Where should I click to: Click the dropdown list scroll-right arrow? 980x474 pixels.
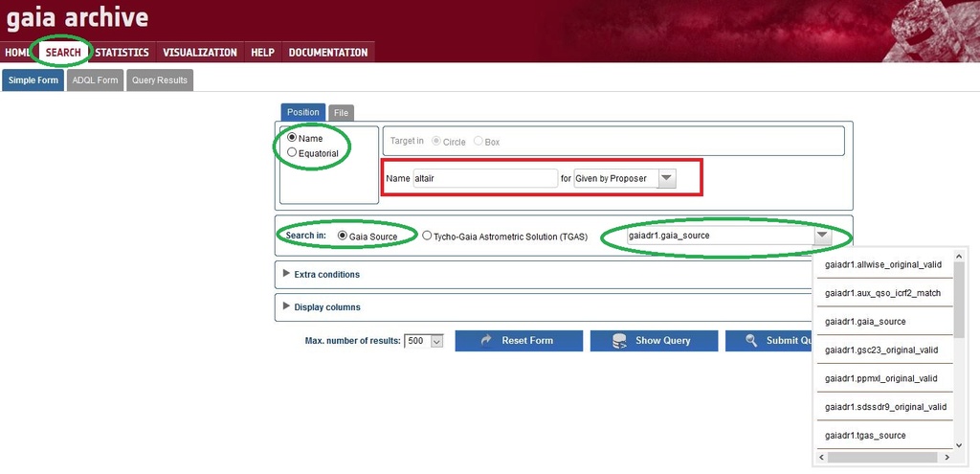coord(947,458)
